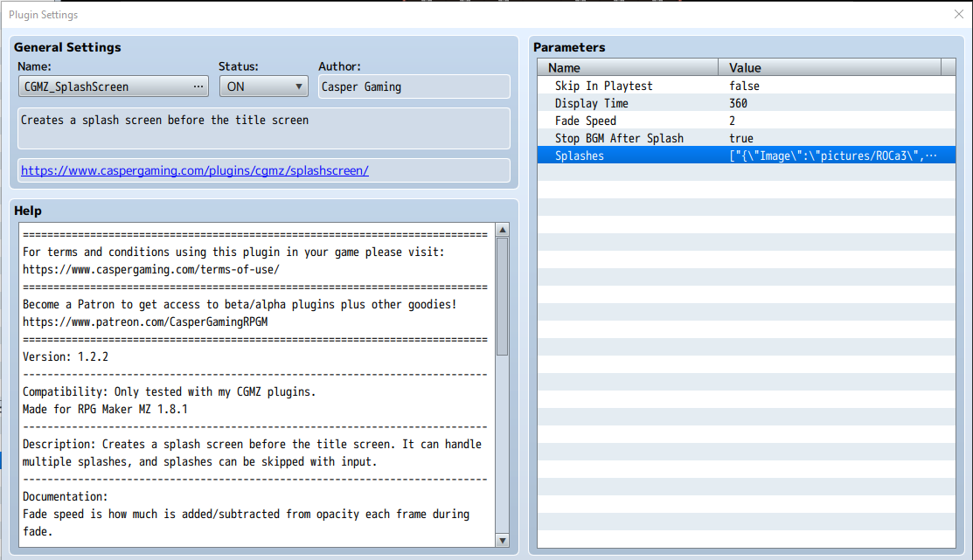
Task: Select the Fade Speed parameter row
Action: [746, 121]
